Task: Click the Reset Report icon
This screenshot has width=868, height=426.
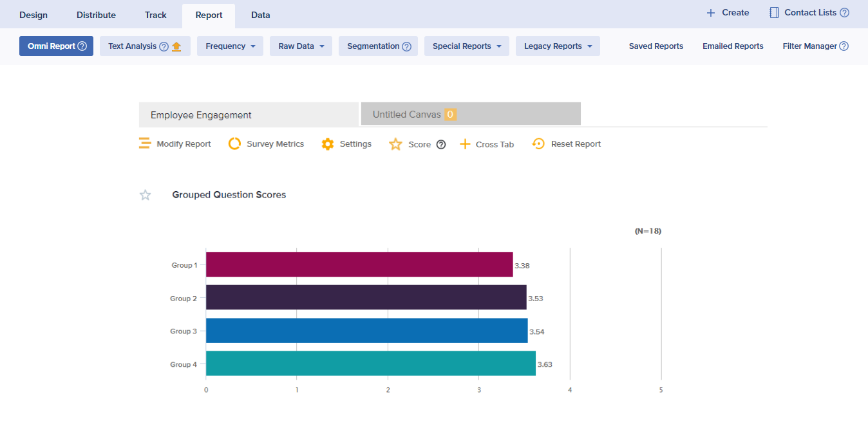Action: click(538, 144)
